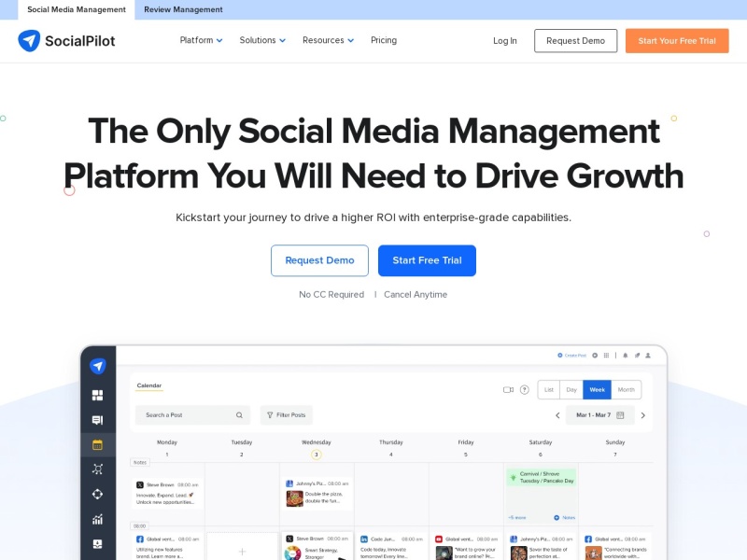Click the LinkedIn icon on Thursday's Code Jun post
Viewport: 747px width, 560px height.
pos(364,539)
